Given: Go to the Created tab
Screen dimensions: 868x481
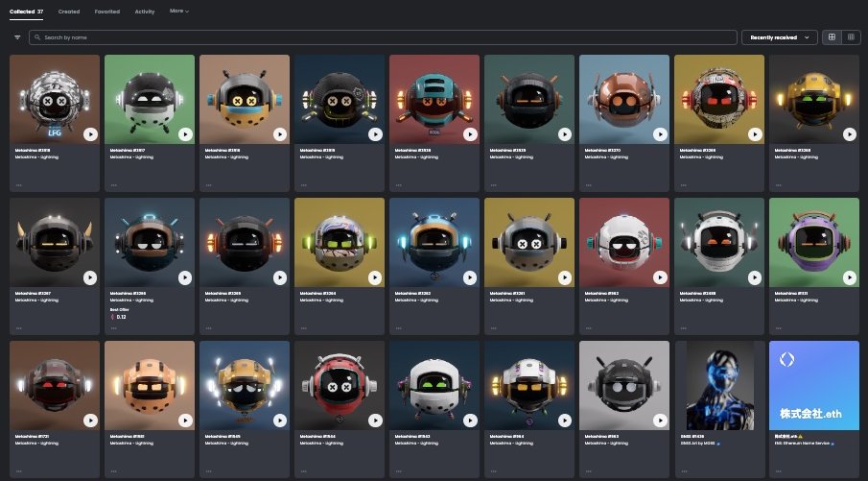Looking at the screenshot, I should (69, 12).
